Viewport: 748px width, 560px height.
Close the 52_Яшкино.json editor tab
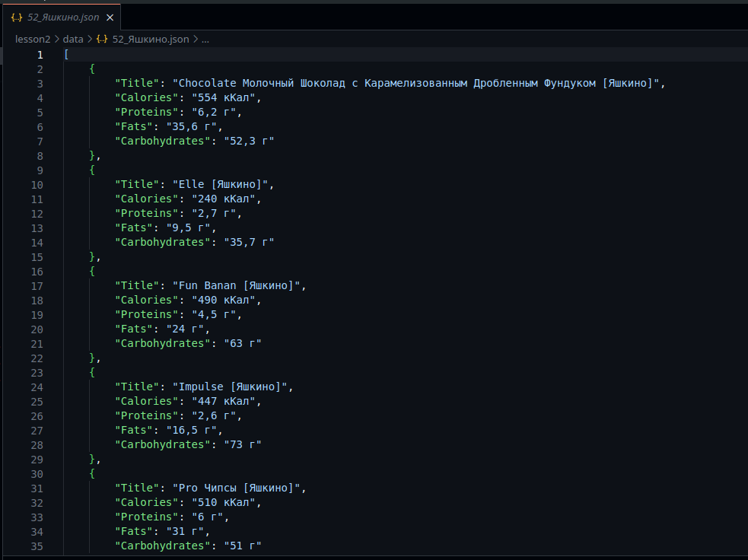pyautogui.click(x=110, y=17)
